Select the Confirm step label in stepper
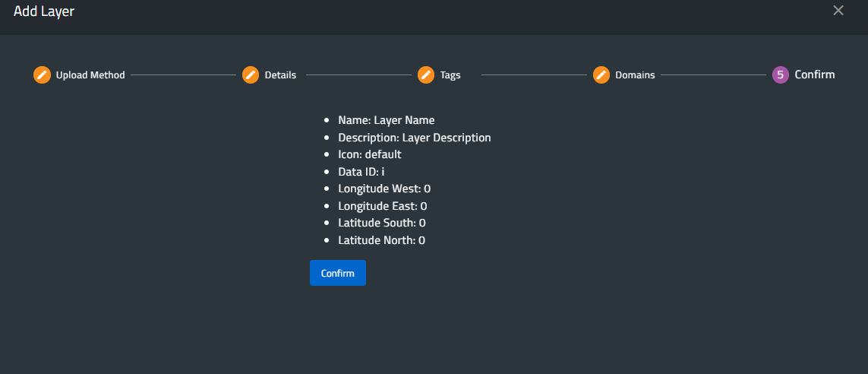 [815, 74]
